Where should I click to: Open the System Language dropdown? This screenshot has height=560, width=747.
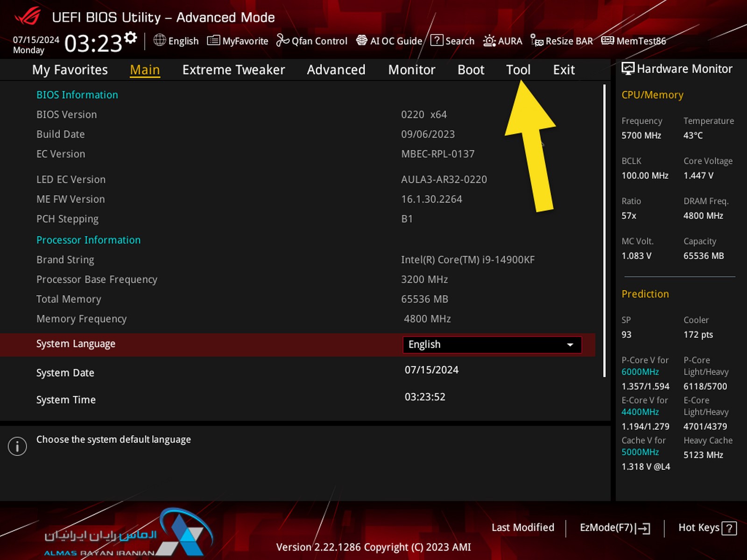click(492, 345)
